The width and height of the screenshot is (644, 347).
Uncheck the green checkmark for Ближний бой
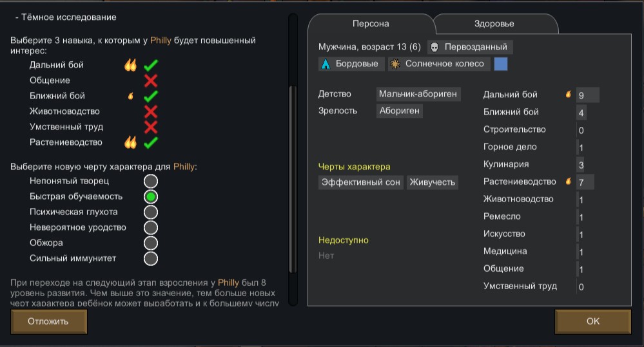click(x=151, y=96)
